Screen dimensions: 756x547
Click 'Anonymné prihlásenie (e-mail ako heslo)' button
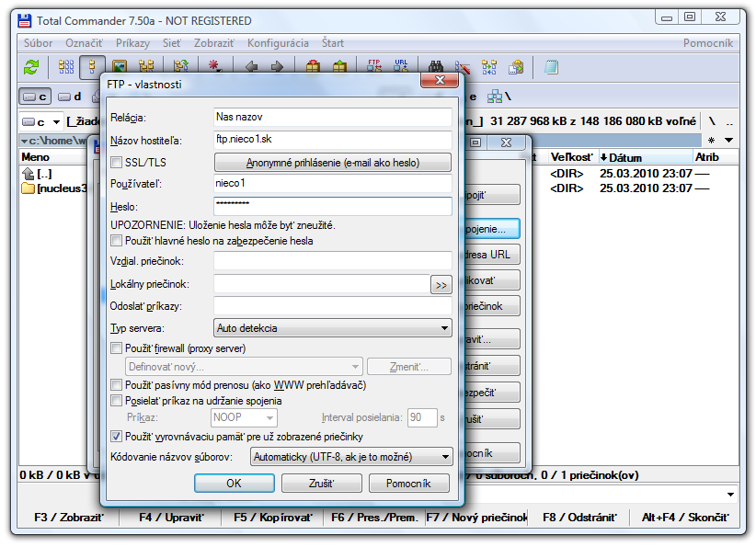tap(333, 163)
